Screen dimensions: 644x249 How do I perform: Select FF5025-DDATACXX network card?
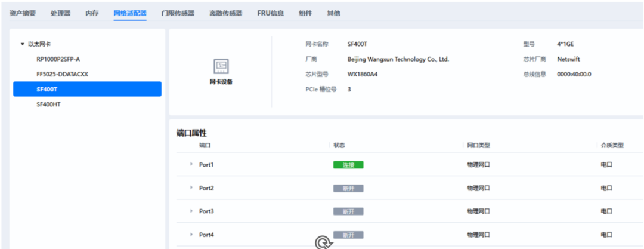[x=63, y=74]
